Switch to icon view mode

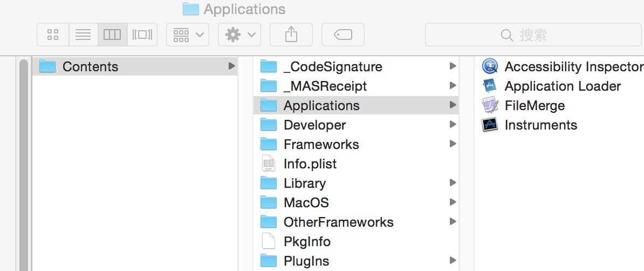coord(53,35)
